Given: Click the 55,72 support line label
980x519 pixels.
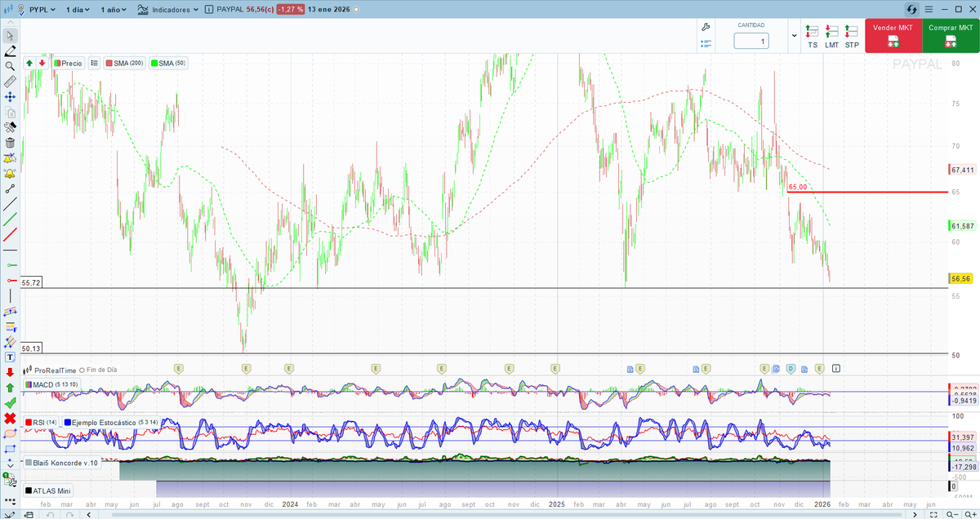Looking at the screenshot, I should coord(31,282).
